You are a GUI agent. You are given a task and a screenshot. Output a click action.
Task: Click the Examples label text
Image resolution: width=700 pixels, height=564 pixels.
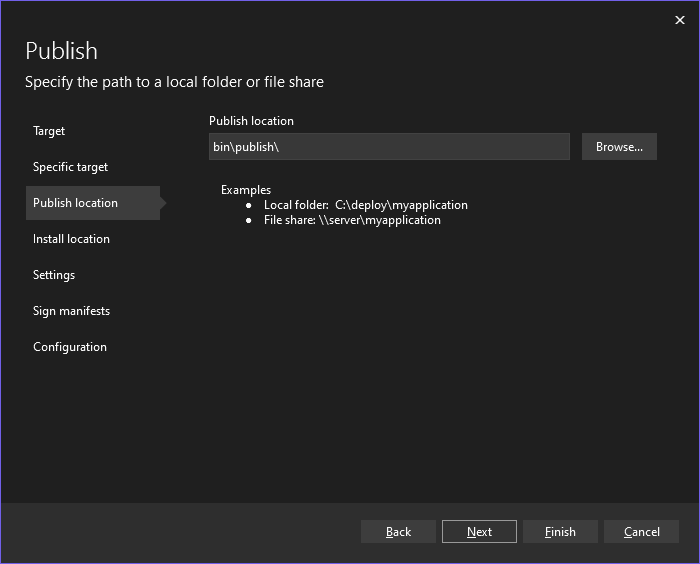point(246,189)
